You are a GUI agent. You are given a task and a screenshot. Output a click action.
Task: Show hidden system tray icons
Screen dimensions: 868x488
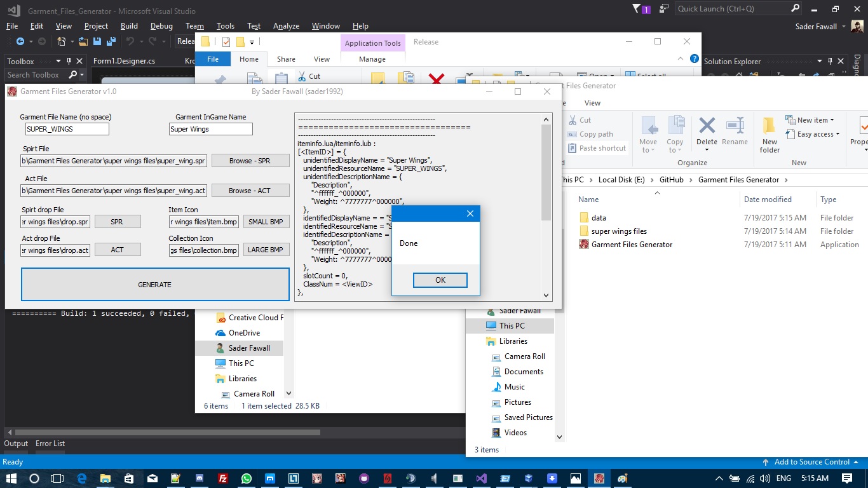click(x=719, y=478)
